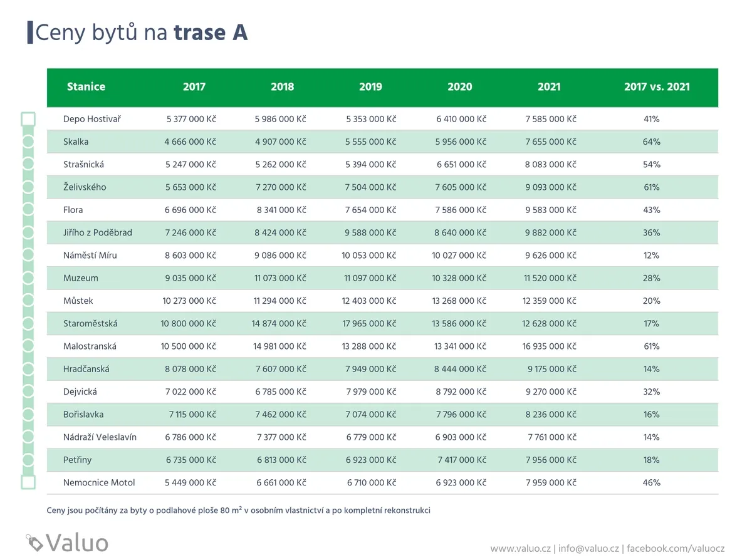Image resolution: width=752 pixels, height=560 pixels.
Task: Click the Flora station name
Action: (73, 210)
